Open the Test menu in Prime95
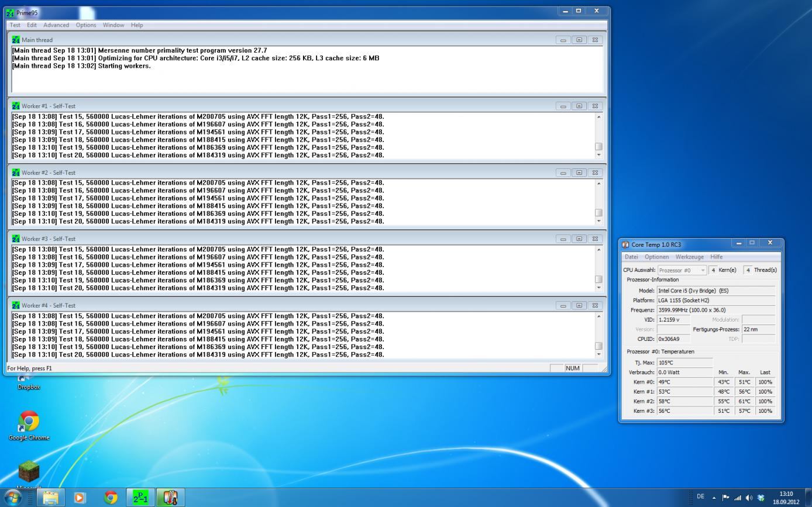This screenshot has height=507, width=812. pos(15,25)
